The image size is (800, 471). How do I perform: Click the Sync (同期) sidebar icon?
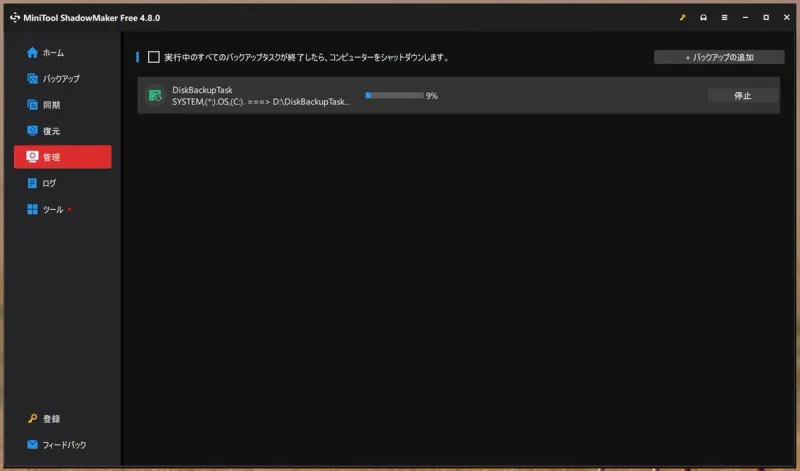click(32, 105)
